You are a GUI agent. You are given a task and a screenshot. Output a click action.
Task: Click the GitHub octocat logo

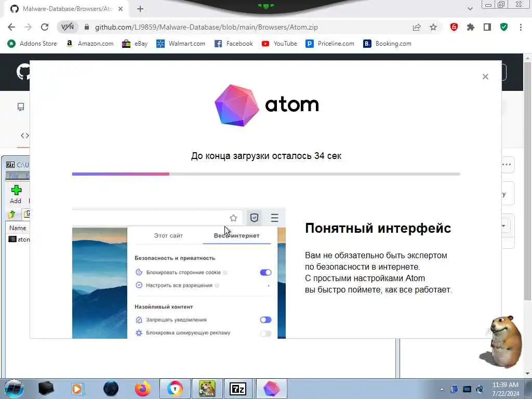click(23, 72)
